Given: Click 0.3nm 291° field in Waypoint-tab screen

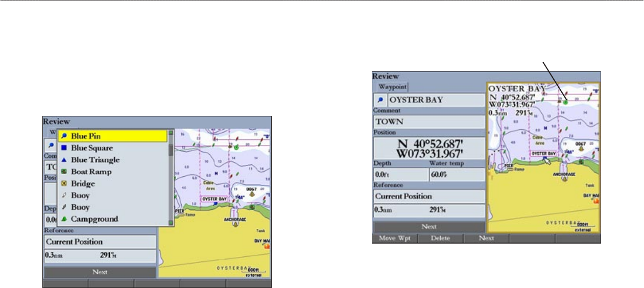Looking at the screenshot, I should 429,210.
